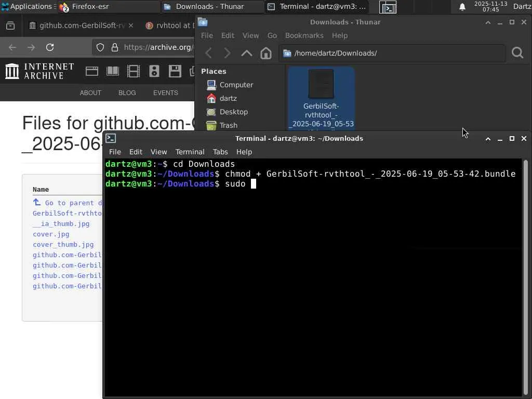
Task: Click the Firefox back arrow
Action: coord(12,47)
